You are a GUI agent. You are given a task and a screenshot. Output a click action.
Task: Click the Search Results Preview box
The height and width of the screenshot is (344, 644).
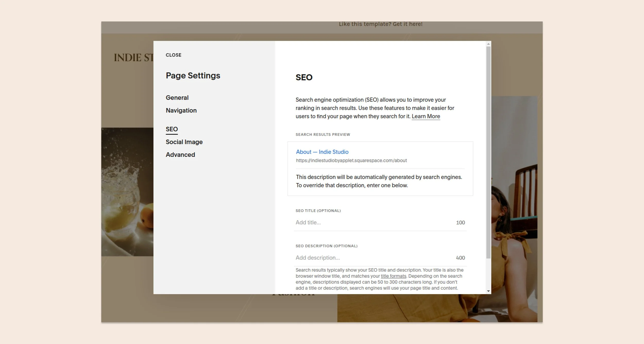click(x=380, y=168)
